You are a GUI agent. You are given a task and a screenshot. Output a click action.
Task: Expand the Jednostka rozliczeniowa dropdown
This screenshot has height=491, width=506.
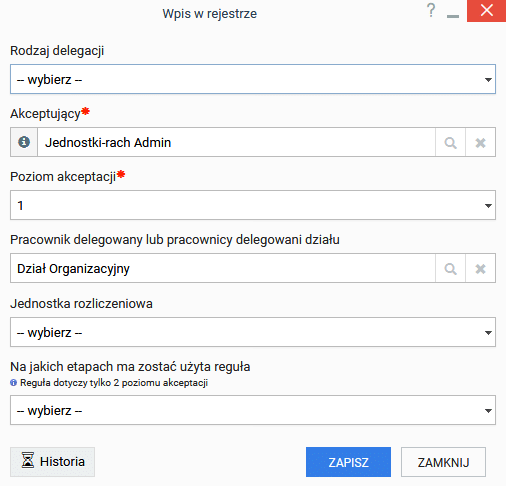[253, 332]
